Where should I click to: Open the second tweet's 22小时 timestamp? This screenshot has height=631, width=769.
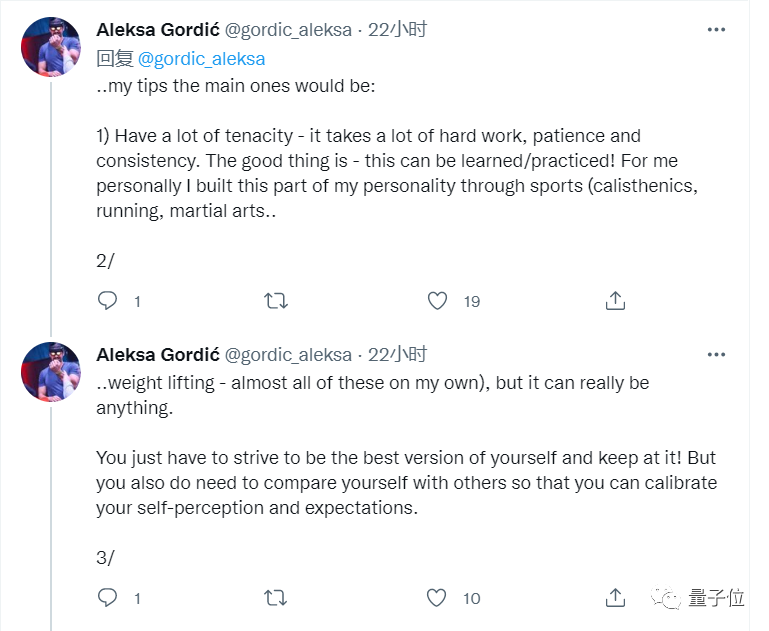[x=397, y=355]
